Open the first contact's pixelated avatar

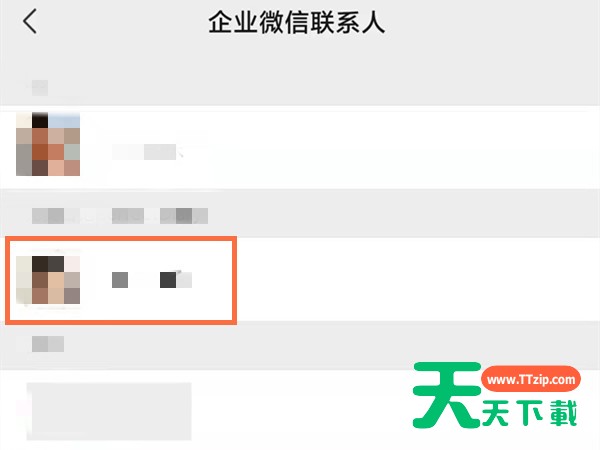click(48, 144)
